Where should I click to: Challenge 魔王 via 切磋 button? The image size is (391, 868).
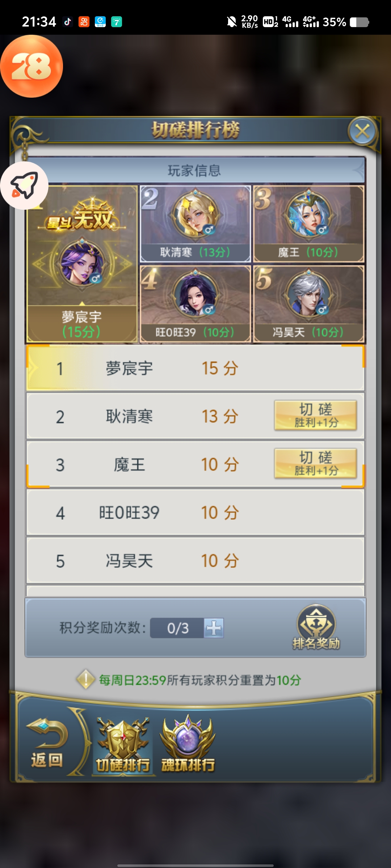(316, 463)
